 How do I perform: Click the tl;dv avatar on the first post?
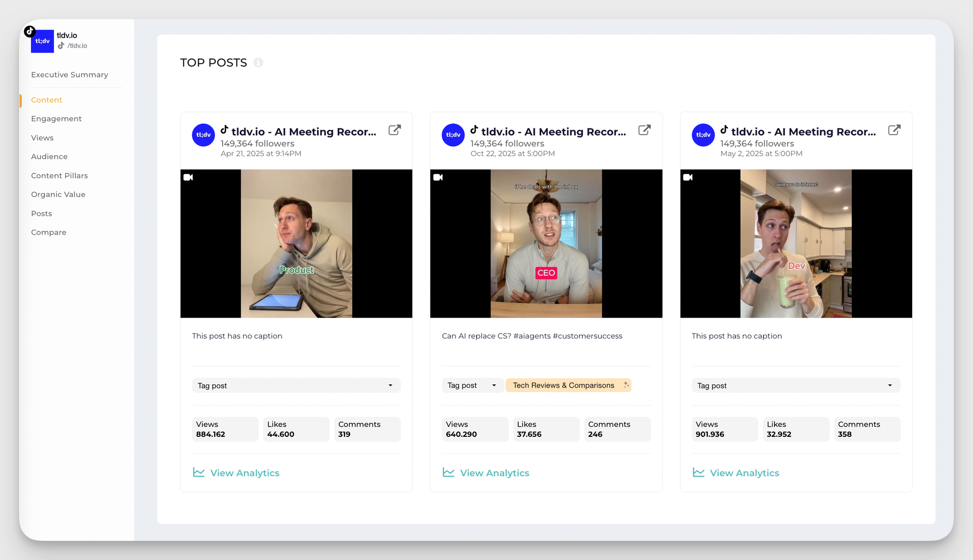pos(203,135)
